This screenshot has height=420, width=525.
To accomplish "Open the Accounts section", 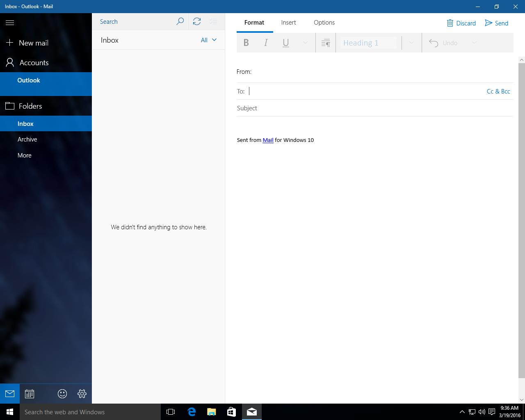I will pos(46,62).
